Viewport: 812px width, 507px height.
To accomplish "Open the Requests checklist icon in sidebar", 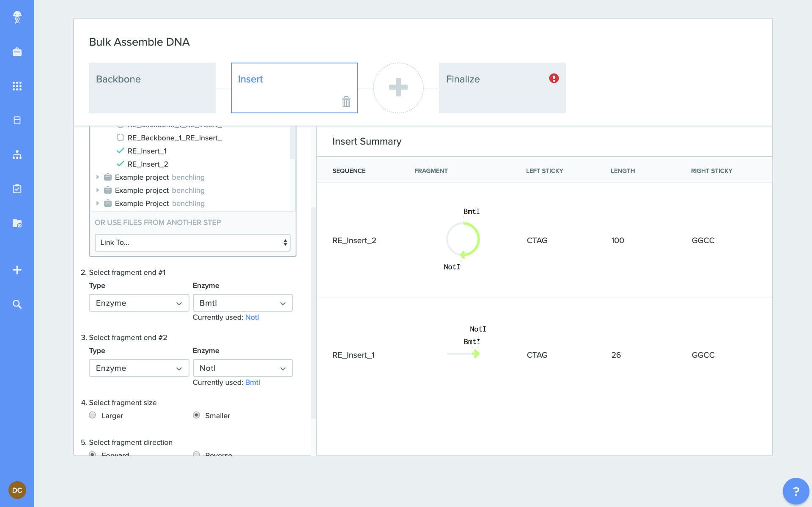I will [x=17, y=189].
